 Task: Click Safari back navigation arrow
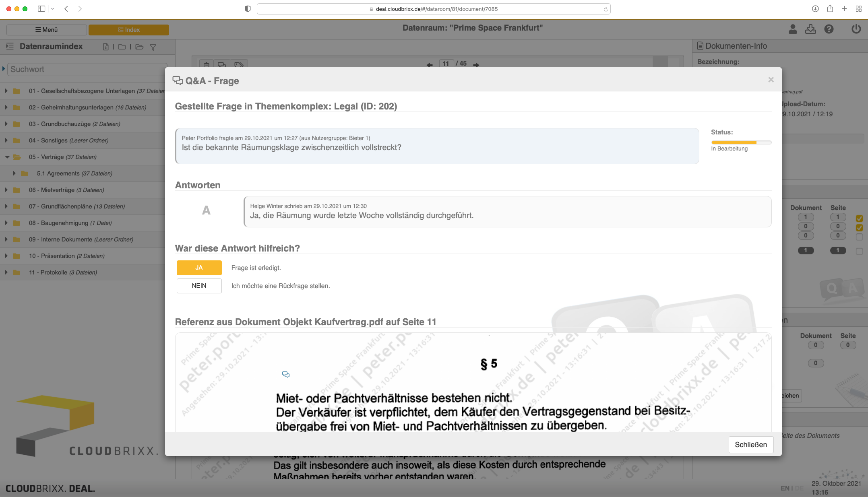coord(66,8)
